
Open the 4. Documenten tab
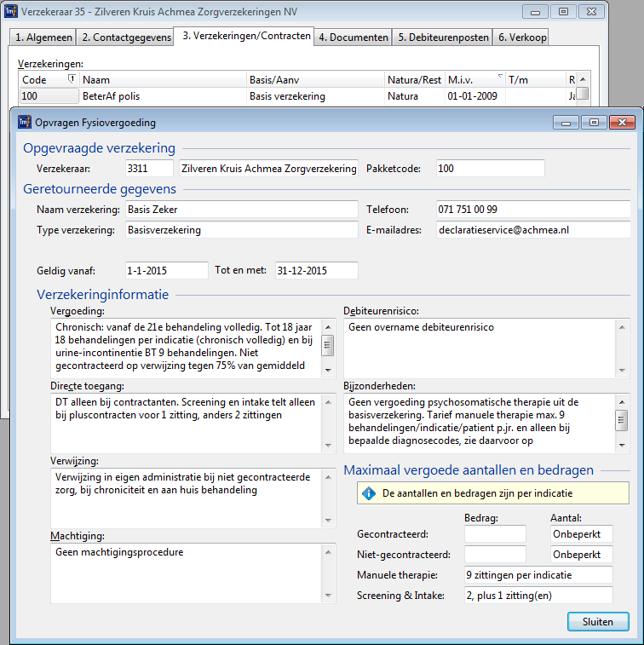coord(353,37)
